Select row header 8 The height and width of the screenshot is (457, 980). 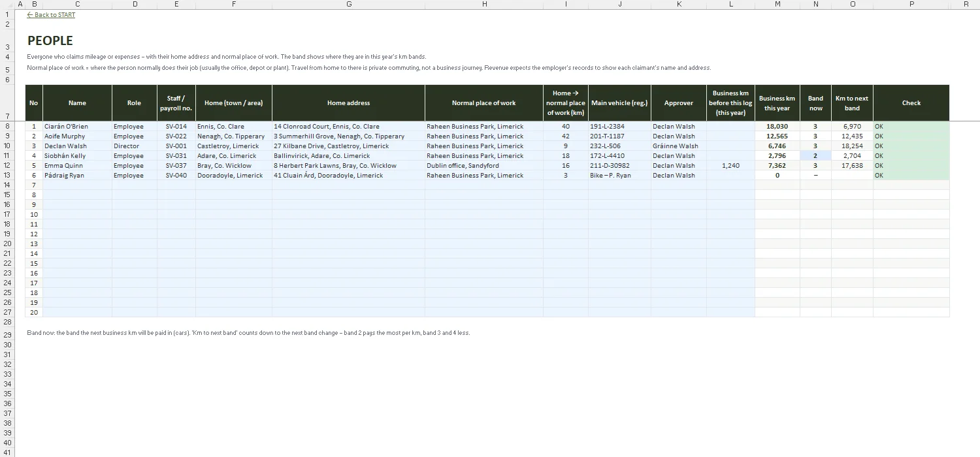click(x=7, y=126)
